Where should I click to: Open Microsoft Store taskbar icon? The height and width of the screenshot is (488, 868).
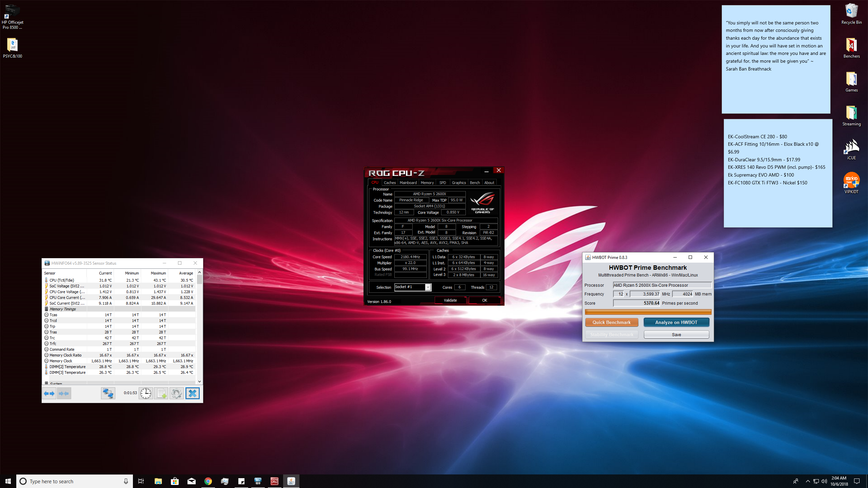[x=175, y=481]
